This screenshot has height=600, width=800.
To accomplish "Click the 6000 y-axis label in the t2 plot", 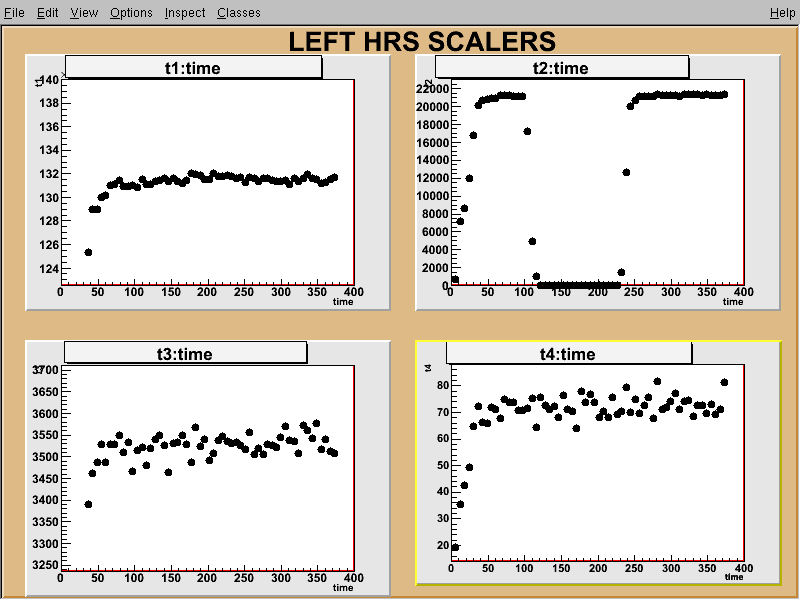I will [435, 232].
